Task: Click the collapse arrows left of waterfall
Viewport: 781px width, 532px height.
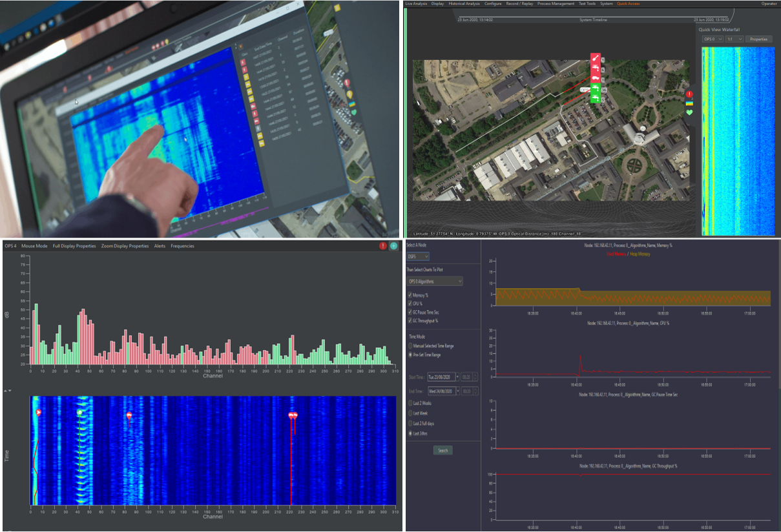Action: click(7, 391)
